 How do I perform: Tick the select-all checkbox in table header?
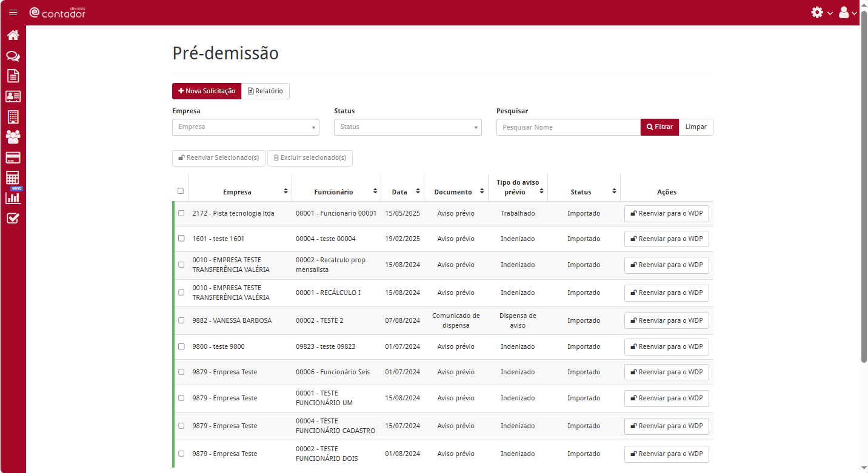[x=181, y=191]
